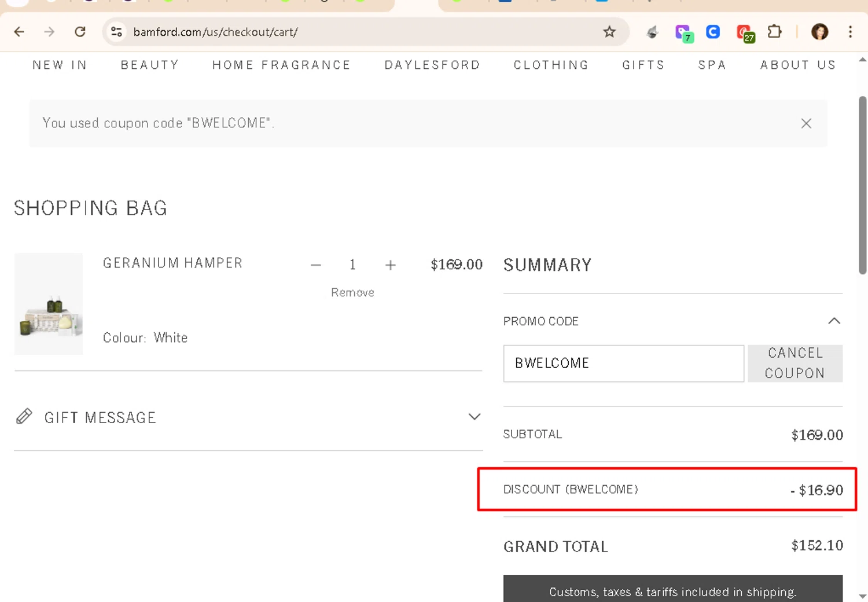Image resolution: width=868 pixels, height=602 pixels.
Task: Click the Geranium Hamper item price
Action: click(x=457, y=265)
